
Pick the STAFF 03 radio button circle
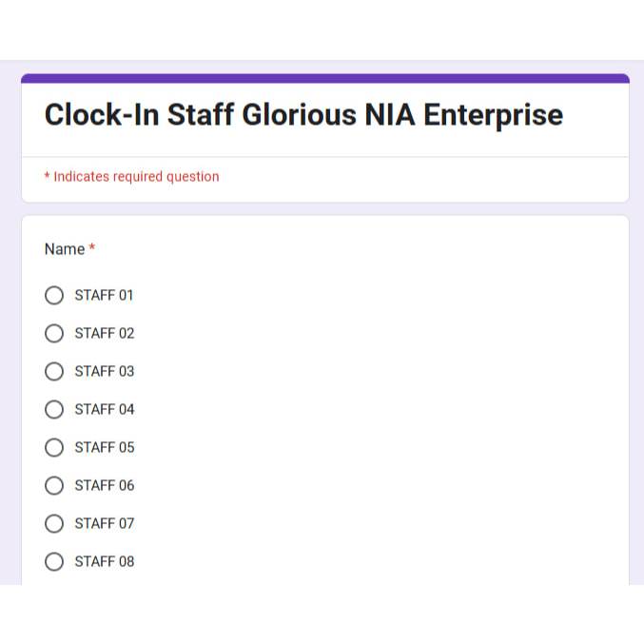54,371
